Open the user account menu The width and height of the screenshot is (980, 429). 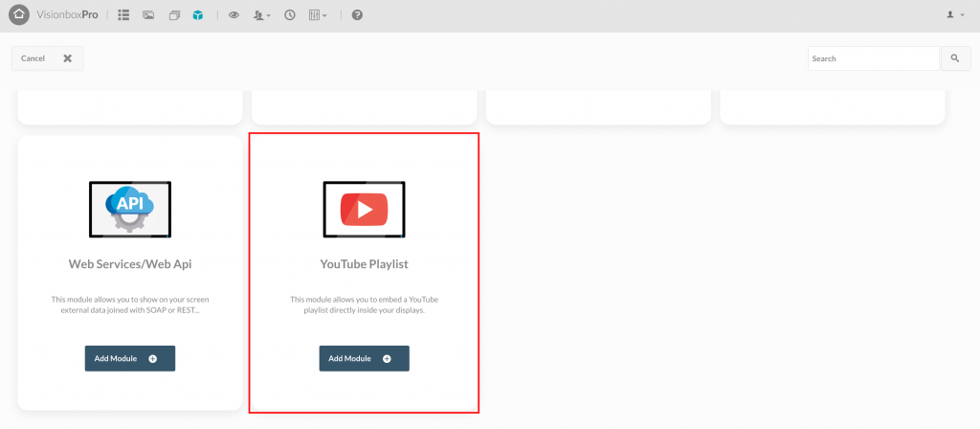pyautogui.click(x=956, y=14)
